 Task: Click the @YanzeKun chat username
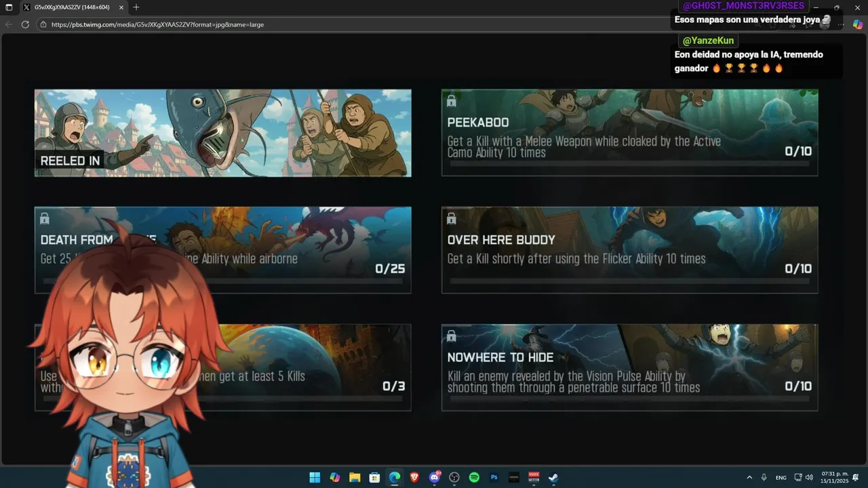pyautogui.click(x=708, y=41)
